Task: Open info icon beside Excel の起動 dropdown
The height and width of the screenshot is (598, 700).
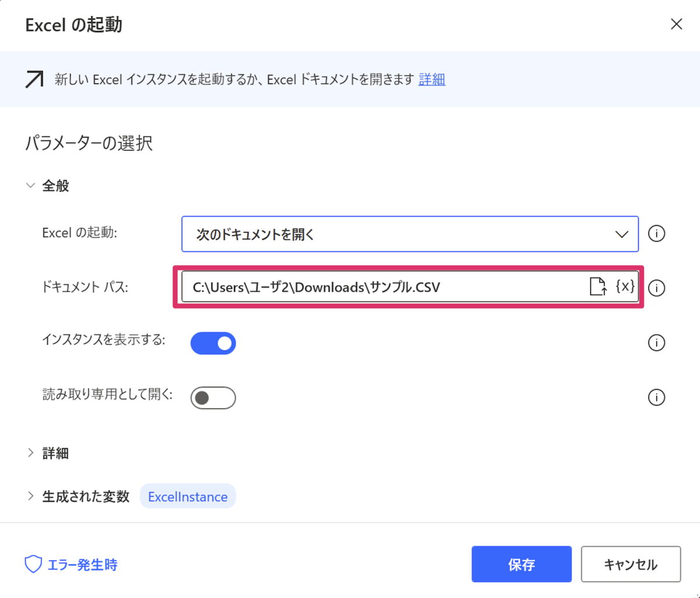Action: pyautogui.click(x=657, y=234)
